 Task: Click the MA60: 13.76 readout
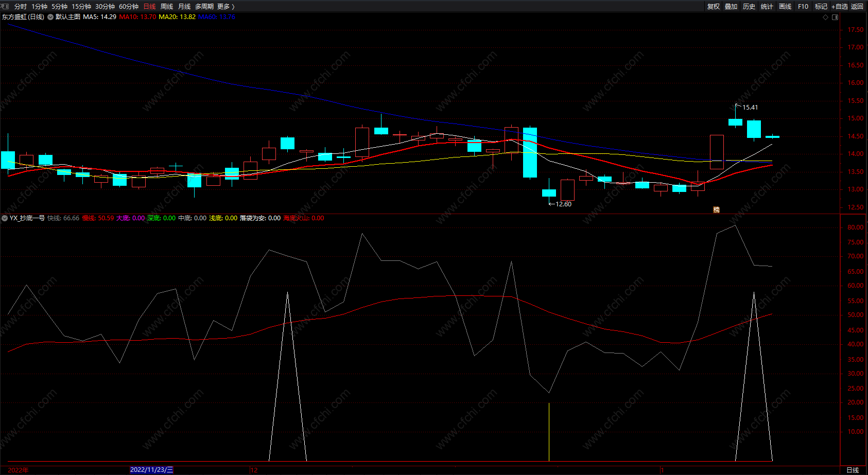(x=217, y=17)
